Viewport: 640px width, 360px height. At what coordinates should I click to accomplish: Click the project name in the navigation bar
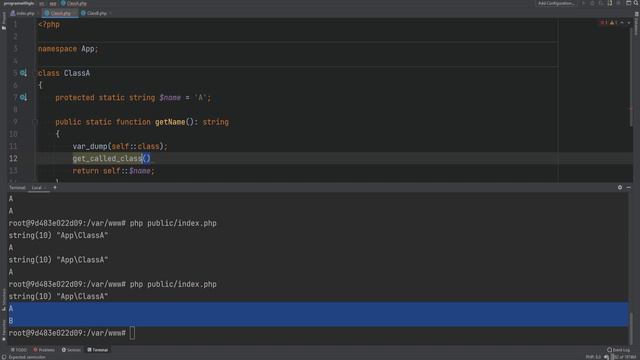(x=19, y=3)
